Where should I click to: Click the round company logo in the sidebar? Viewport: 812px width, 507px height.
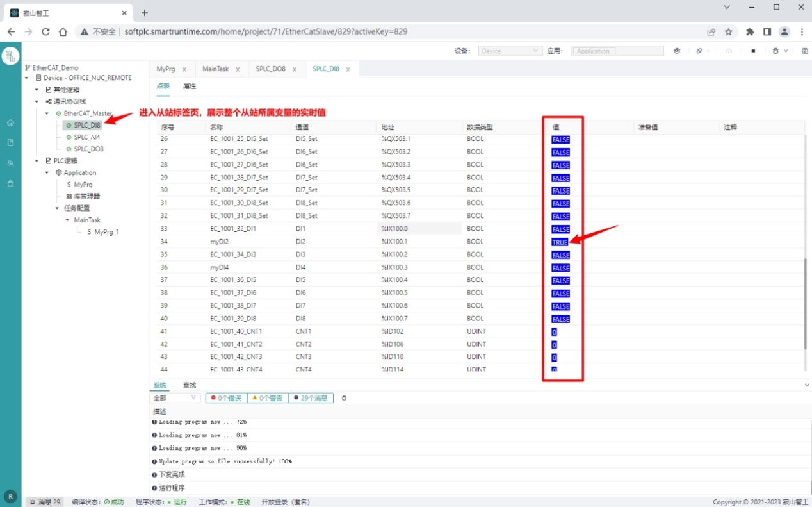coord(10,56)
